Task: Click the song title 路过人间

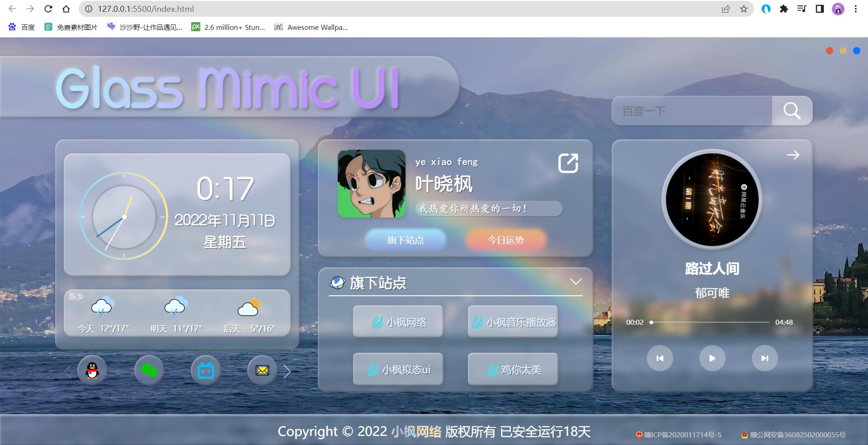Action: click(712, 269)
